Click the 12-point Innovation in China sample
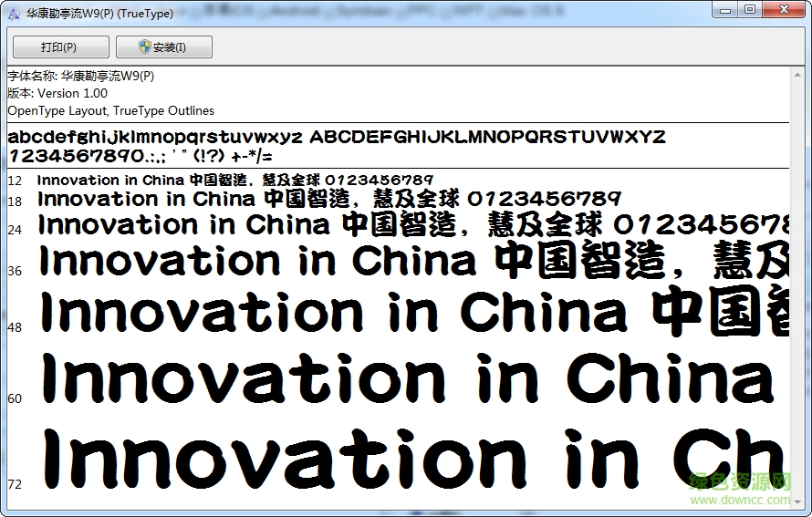The height and width of the screenshot is (517, 812). pos(235,181)
